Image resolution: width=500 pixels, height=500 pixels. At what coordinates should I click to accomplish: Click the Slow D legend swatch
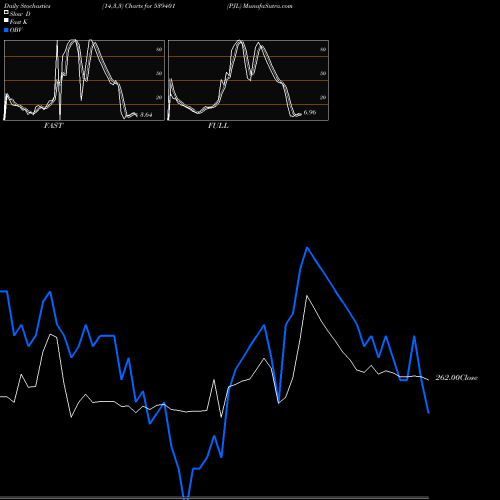coord(6,12)
